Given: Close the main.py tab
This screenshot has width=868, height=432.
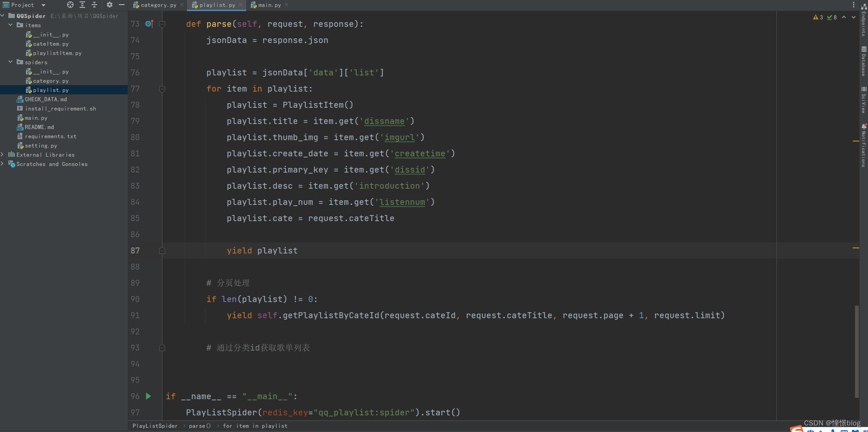Looking at the screenshot, I should click(286, 5).
